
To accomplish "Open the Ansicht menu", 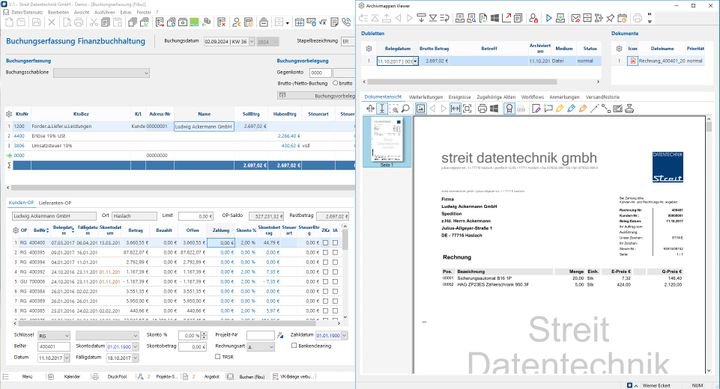I will (x=82, y=12).
